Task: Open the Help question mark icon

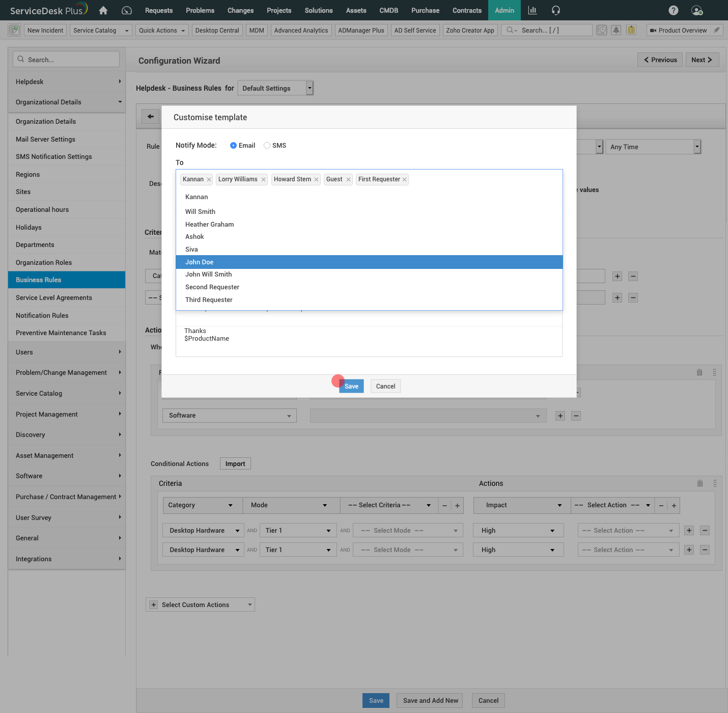Action: [x=673, y=10]
